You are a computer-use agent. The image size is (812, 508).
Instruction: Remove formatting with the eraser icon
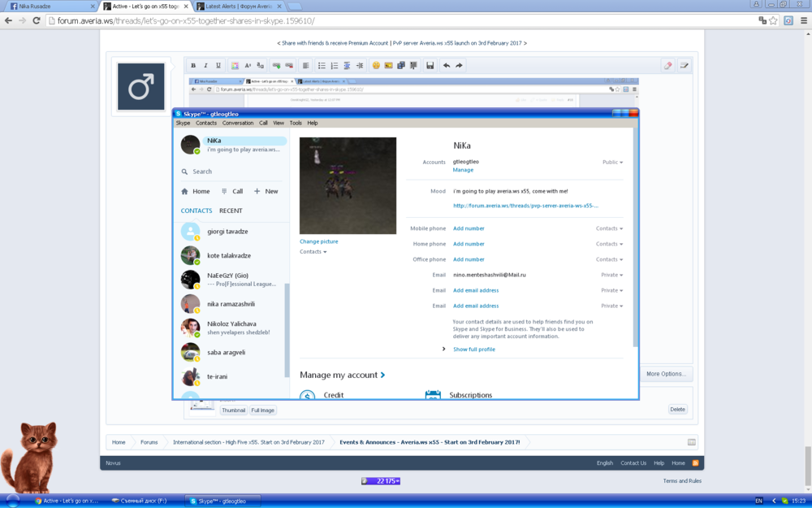coord(668,66)
